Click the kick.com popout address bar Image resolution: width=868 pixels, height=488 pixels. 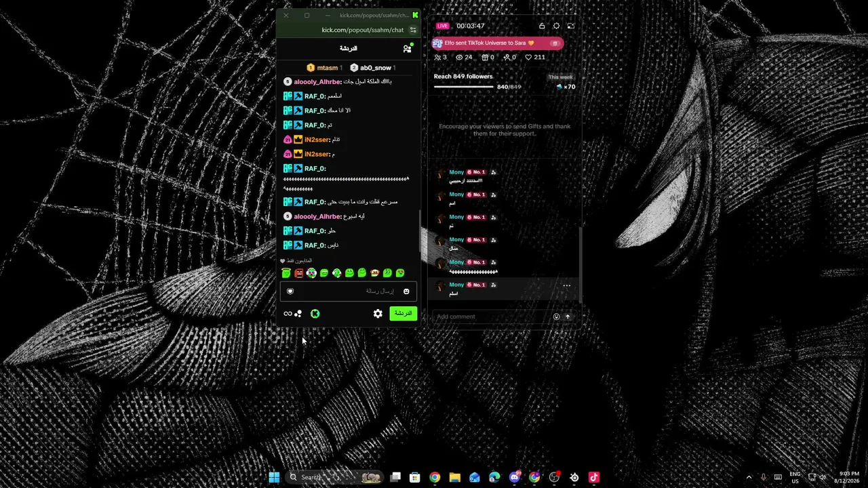[x=363, y=30]
